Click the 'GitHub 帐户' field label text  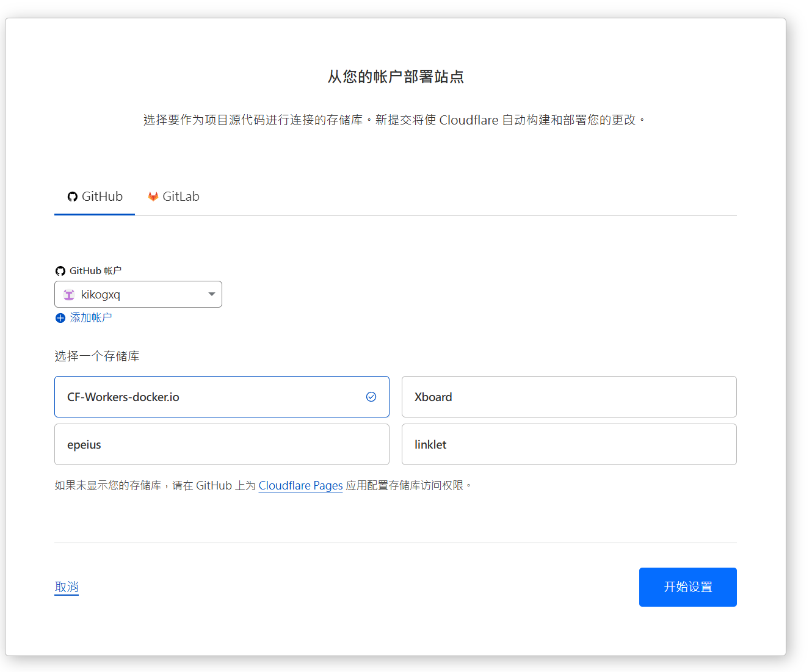coord(95,270)
